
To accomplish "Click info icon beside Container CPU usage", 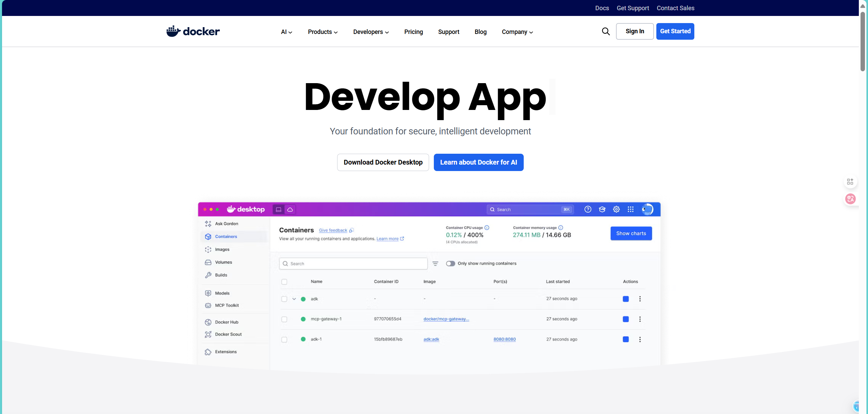I will (487, 228).
